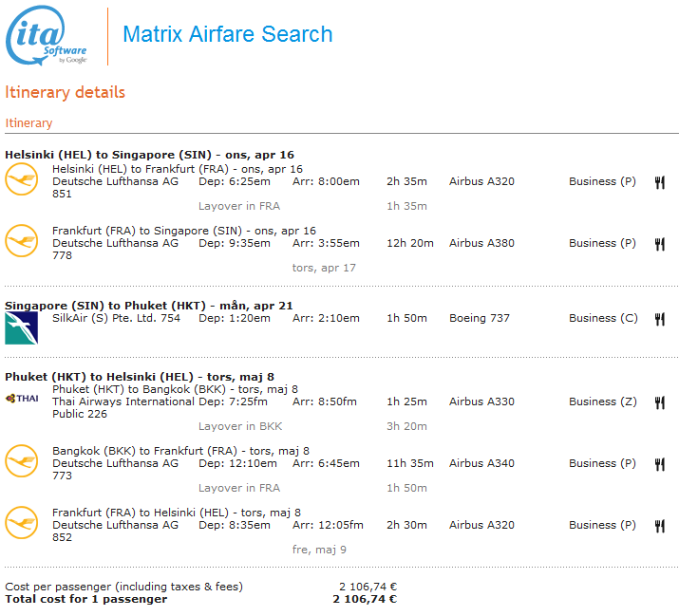Click the SilkAir airline logo
Screen dimensions: 679x616
(21, 327)
